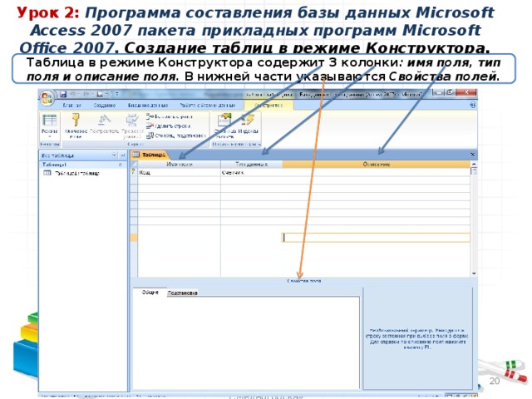Click the Ключевое поле key icon
The image size is (532, 399).
(75, 120)
